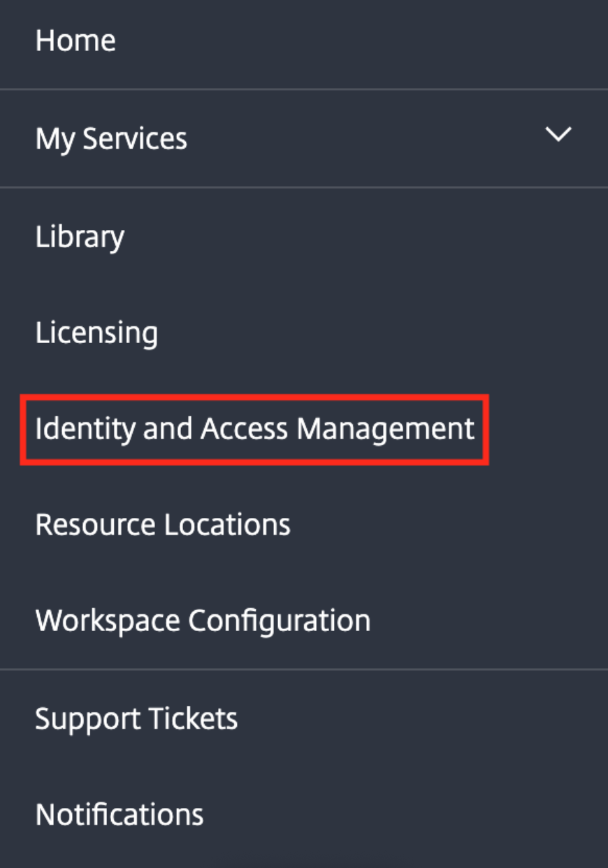Toggle the My Services submenu open
The image size is (608, 868).
[x=558, y=135]
